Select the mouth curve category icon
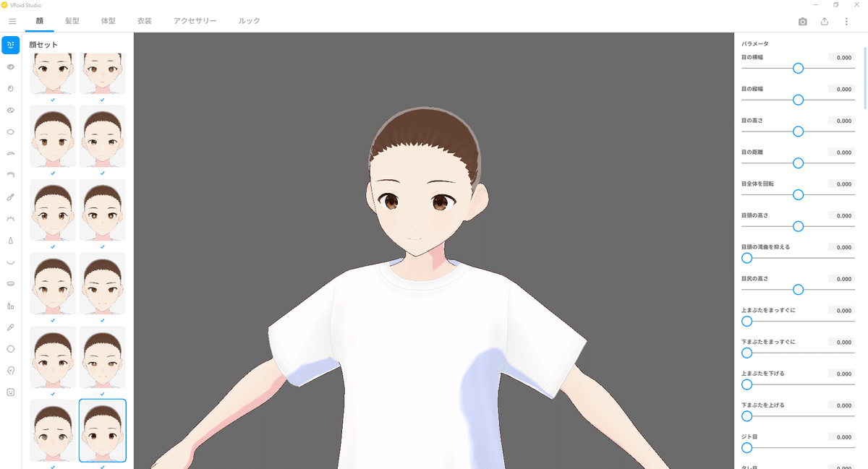 [x=11, y=262]
